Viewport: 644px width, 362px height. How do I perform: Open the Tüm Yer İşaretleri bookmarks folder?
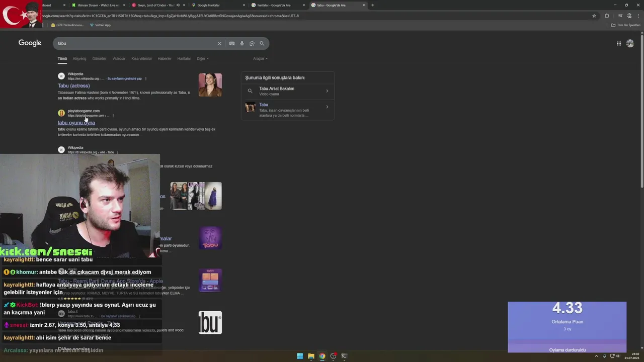tap(625, 25)
